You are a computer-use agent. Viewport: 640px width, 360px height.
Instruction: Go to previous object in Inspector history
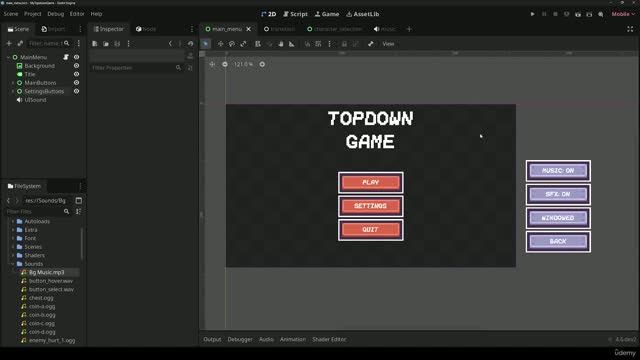(170, 44)
